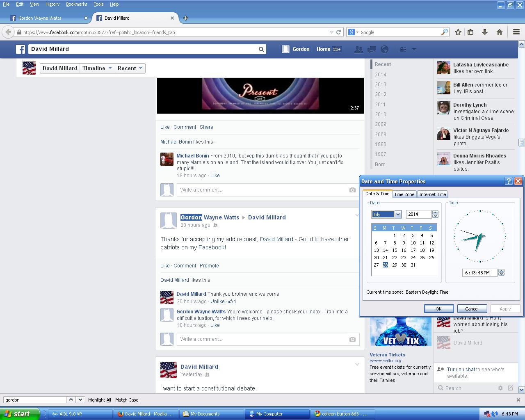Open the Facebook messages icon

tap(372, 49)
